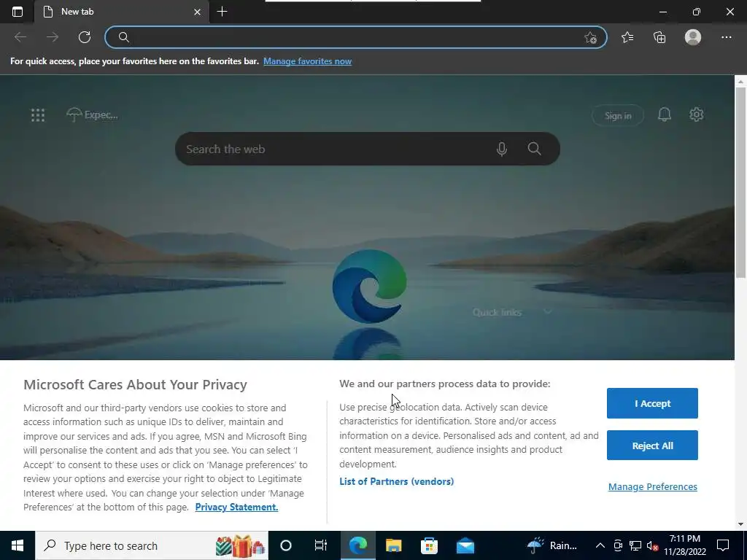Viewport: 747px width, 560px height.
Task: Click the page vertical scrollbar thumb
Action: coord(740,181)
